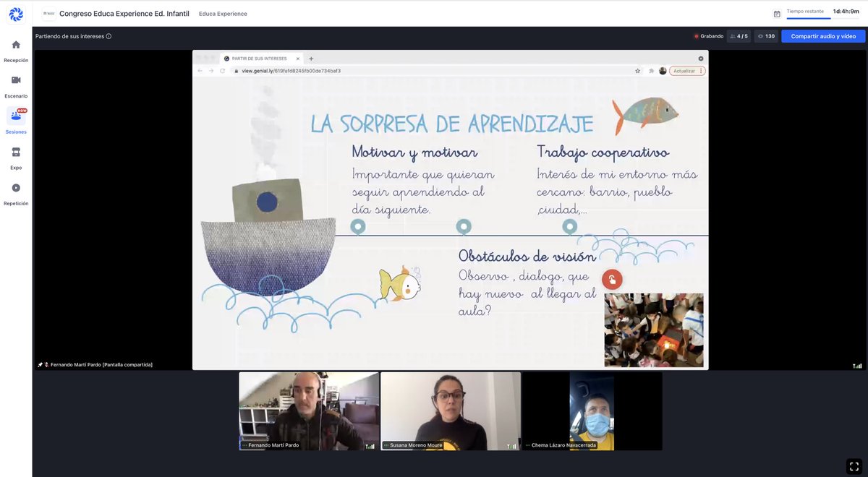Screen dimensions: 868x477
Task: Click the red hand interactivity button
Action: (612, 280)
